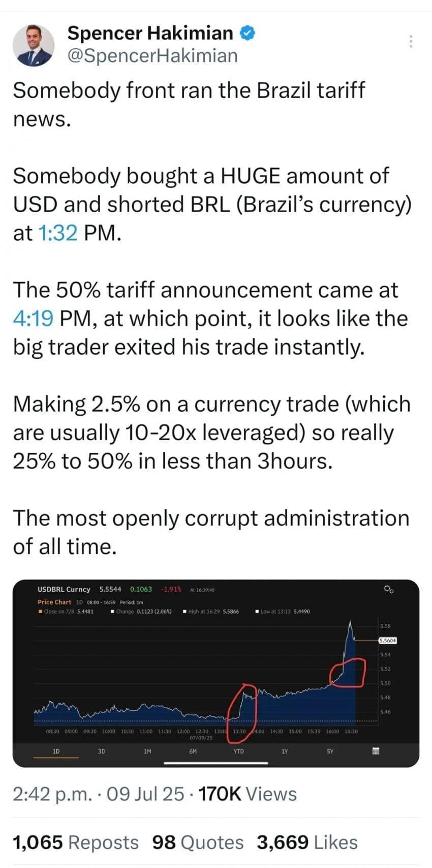Select the 3D chart range tab
Viewport: 432px width, 868px height.
102,751
